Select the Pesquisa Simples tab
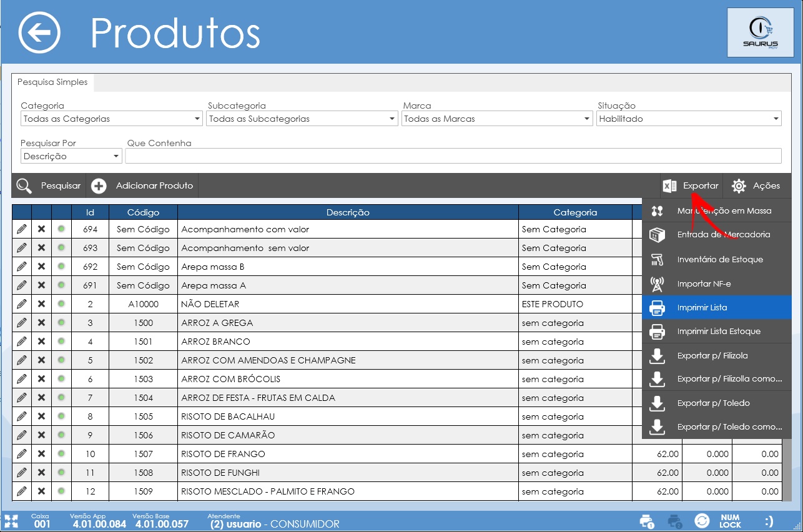Image resolution: width=803 pixels, height=532 pixels. [x=52, y=82]
